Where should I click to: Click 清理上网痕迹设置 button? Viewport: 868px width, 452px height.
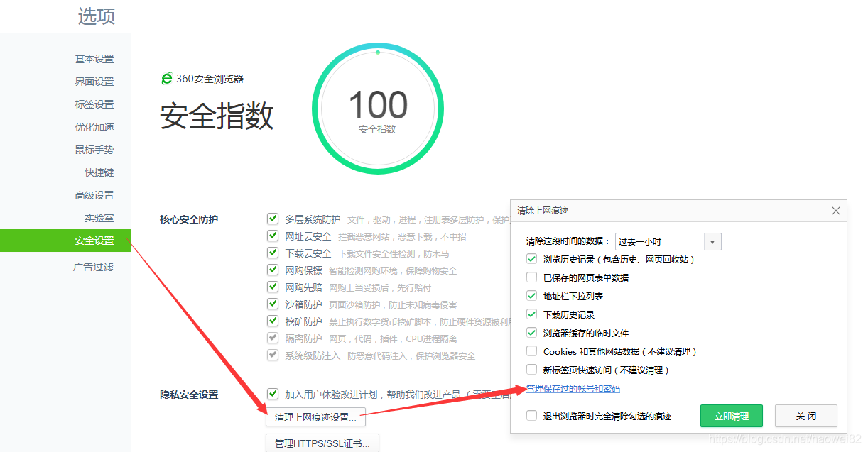click(315, 417)
